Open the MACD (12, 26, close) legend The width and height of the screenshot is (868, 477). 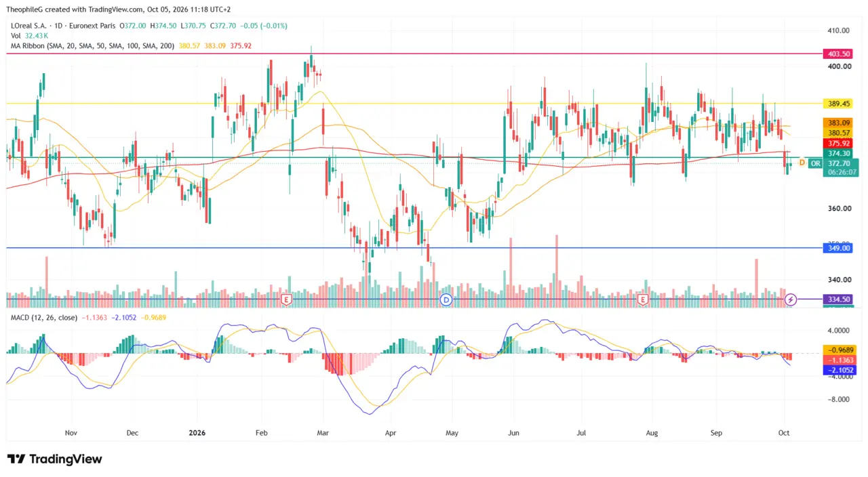(43, 317)
